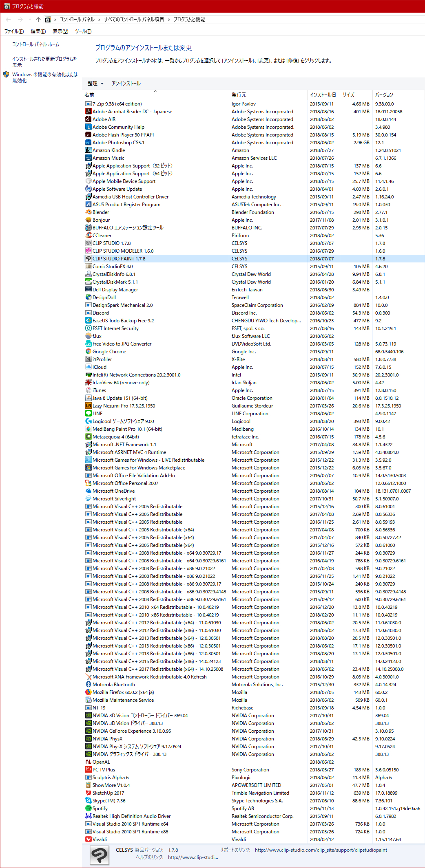Select the Lazy Nezumi Pro 17.3.25.1950 row
The width and height of the screenshot is (425, 868).
pos(254,406)
